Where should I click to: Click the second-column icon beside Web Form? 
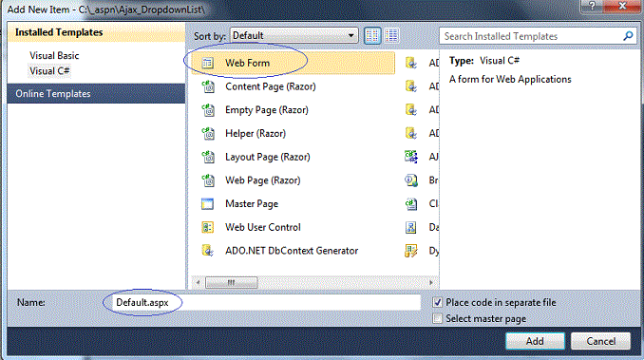[411, 63]
